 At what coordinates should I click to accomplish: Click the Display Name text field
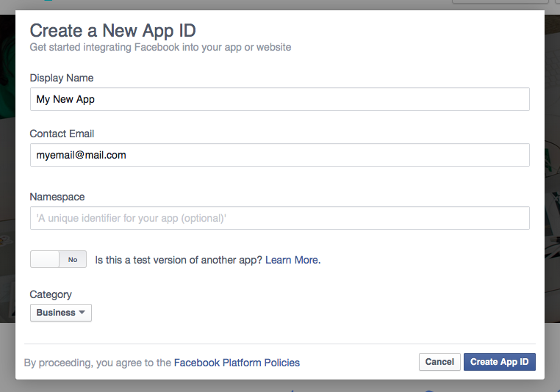tap(279, 99)
